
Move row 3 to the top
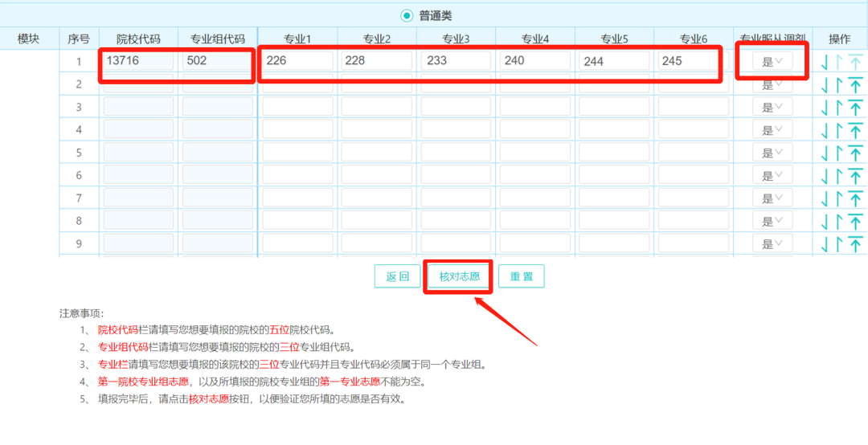[x=856, y=108]
